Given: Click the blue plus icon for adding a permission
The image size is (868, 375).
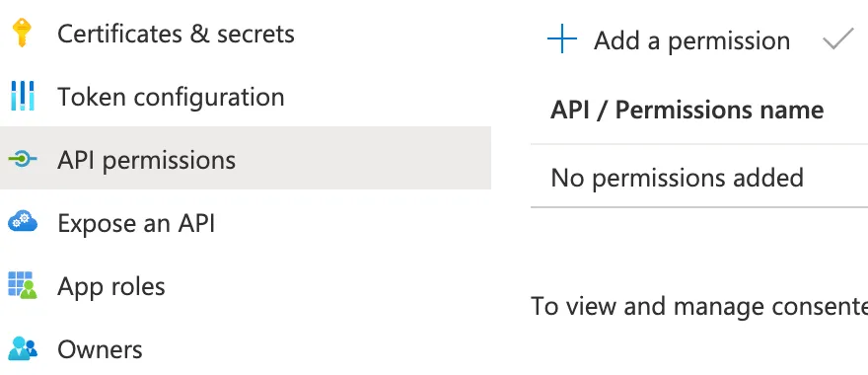Looking at the screenshot, I should [x=562, y=39].
